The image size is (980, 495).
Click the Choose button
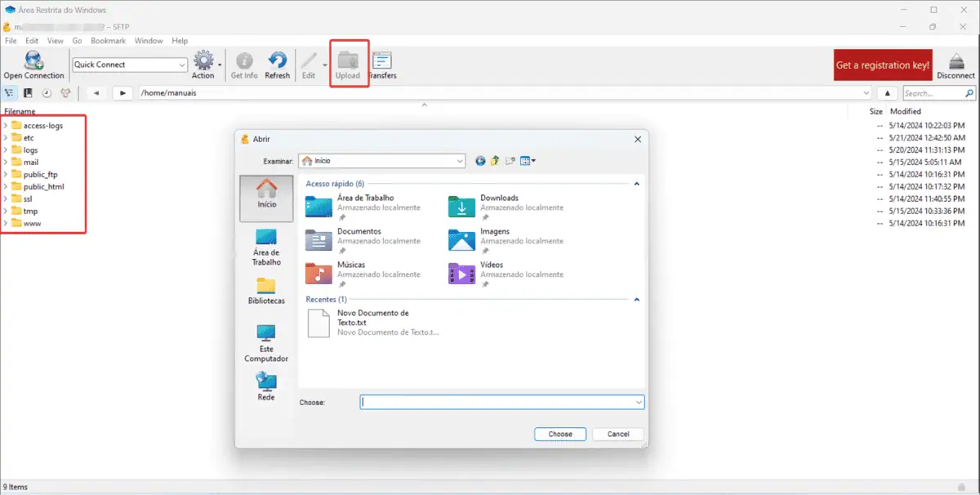point(560,434)
